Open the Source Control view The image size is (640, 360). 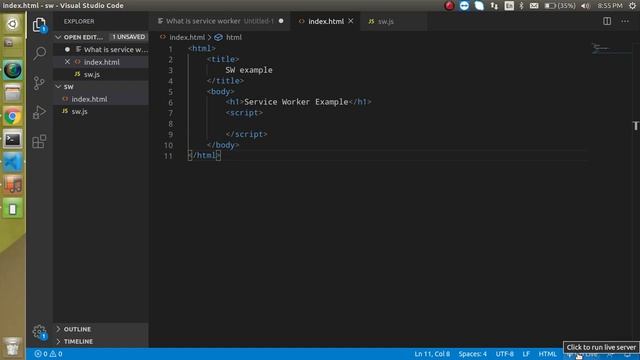click(x=39, y=83)
